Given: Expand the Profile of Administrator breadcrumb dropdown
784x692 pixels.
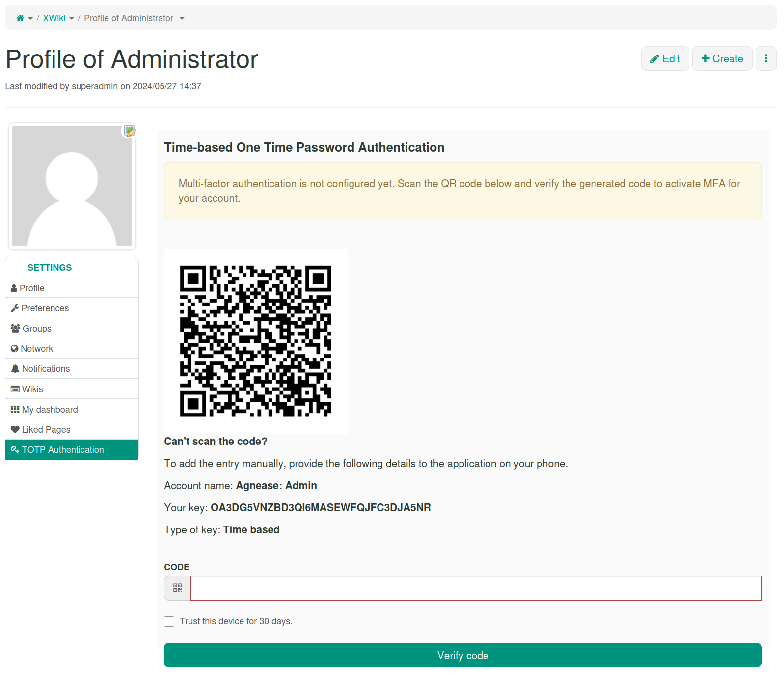Looking at the screenshot, I should [182, 18].
